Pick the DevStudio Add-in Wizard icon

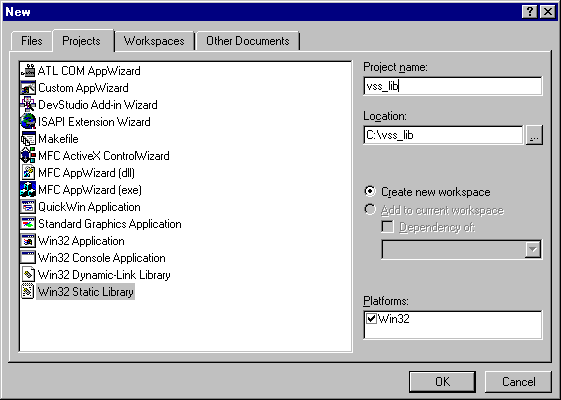tap(28, 104)
